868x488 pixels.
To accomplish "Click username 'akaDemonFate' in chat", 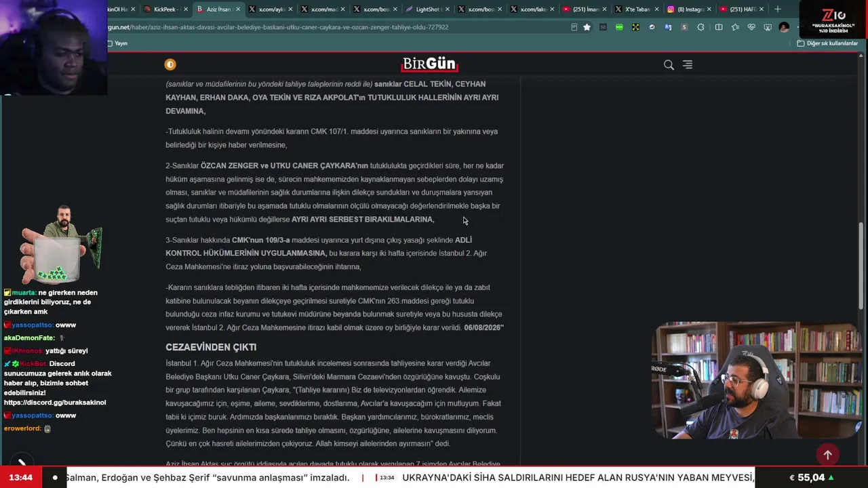I will click(29, 338).
